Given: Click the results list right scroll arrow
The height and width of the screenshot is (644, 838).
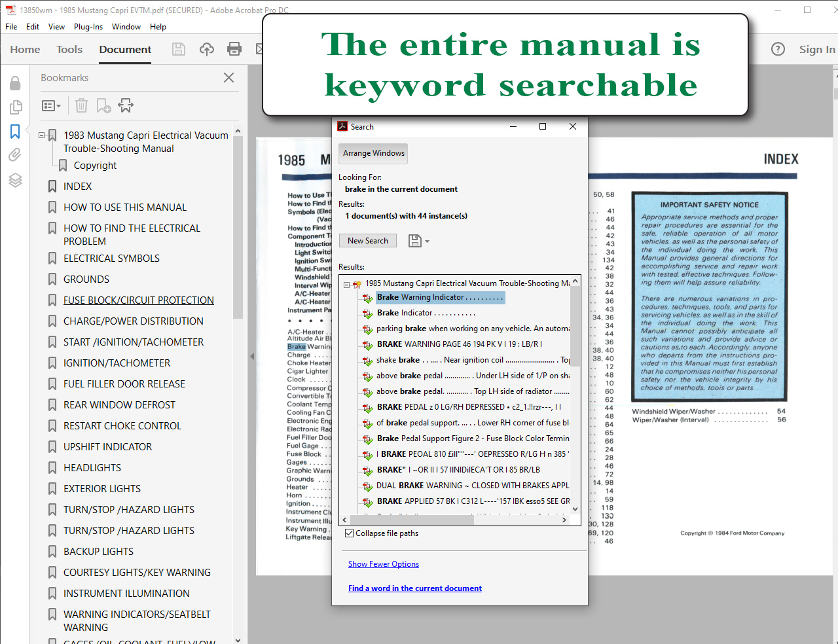Looking at the screenshot, I should coord(564,520).
